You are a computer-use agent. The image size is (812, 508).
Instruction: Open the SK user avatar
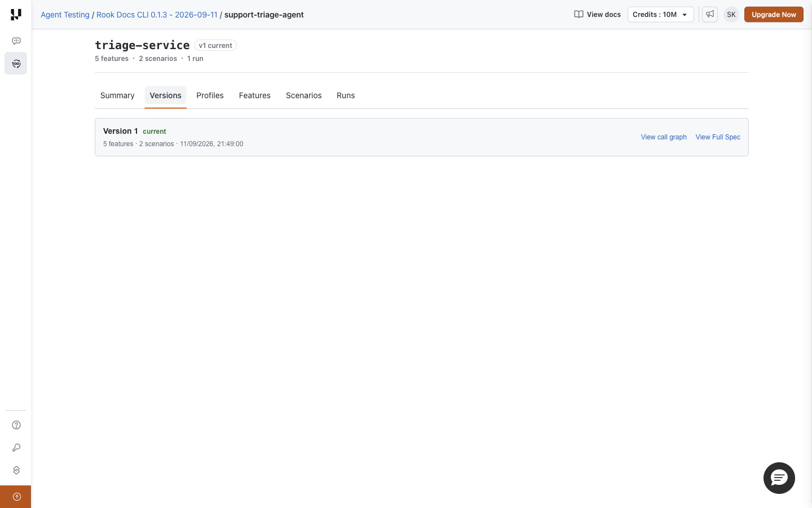731,15
